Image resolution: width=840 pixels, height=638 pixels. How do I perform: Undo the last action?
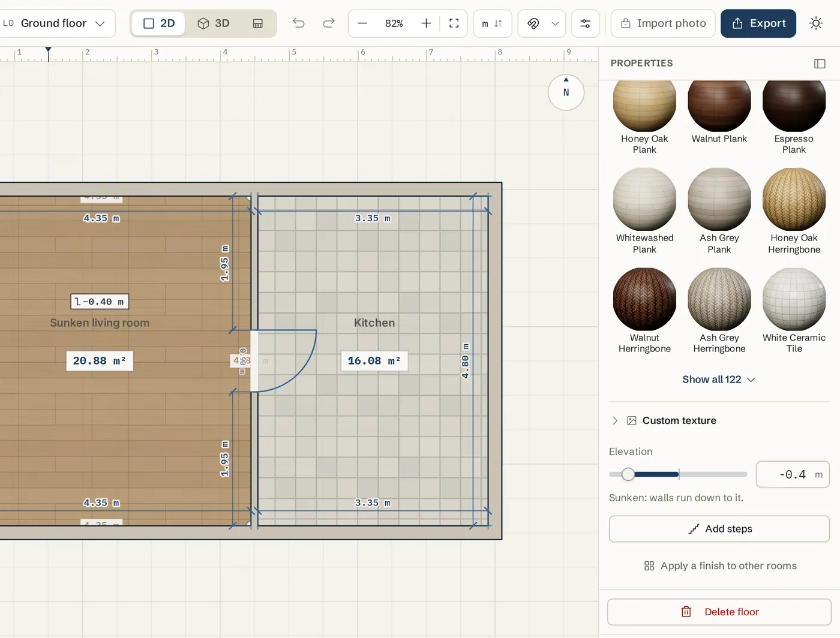click(299, 23)
